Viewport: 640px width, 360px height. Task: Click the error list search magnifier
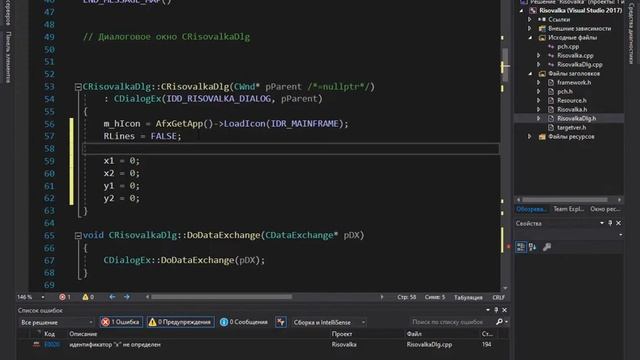click(x=499, y=322)
